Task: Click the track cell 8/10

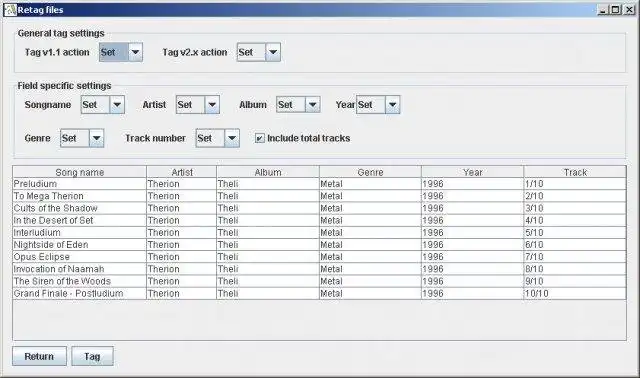Action: [575, 269]
